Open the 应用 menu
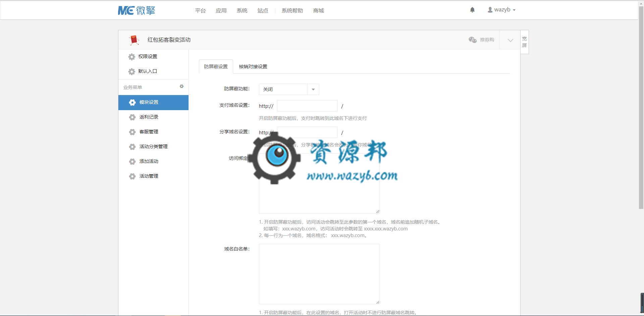 (x=221, y=11)
